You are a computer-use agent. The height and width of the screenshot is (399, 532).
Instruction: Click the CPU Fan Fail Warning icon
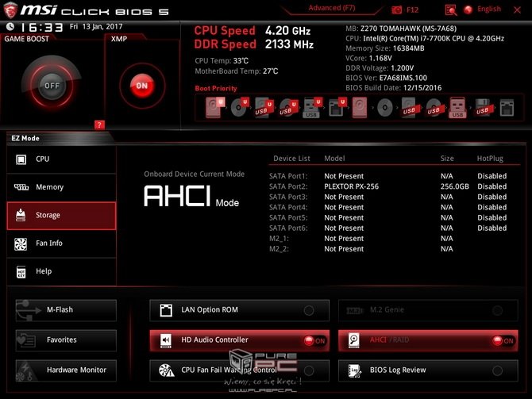[x=166, y=370]
